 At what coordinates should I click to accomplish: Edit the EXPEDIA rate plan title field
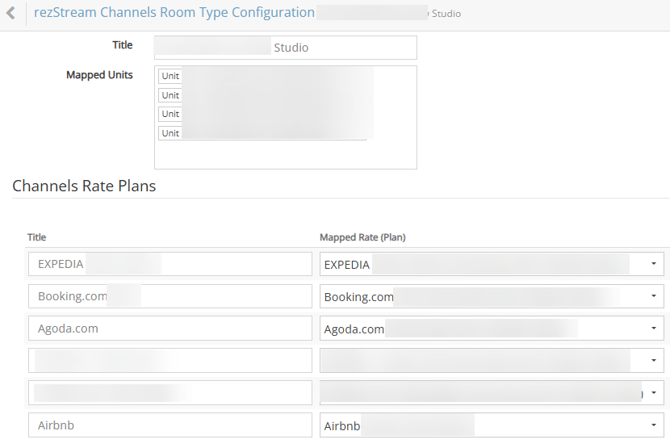pyautogui.click(x=170, y=264)
